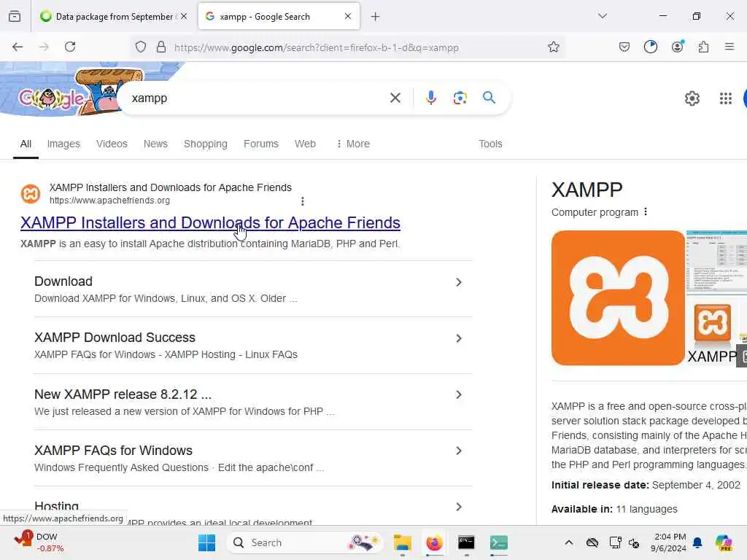Viewport: 747px width, 560px height.
Task: Select the Videos search tab
Action: [x=112, y=144]
